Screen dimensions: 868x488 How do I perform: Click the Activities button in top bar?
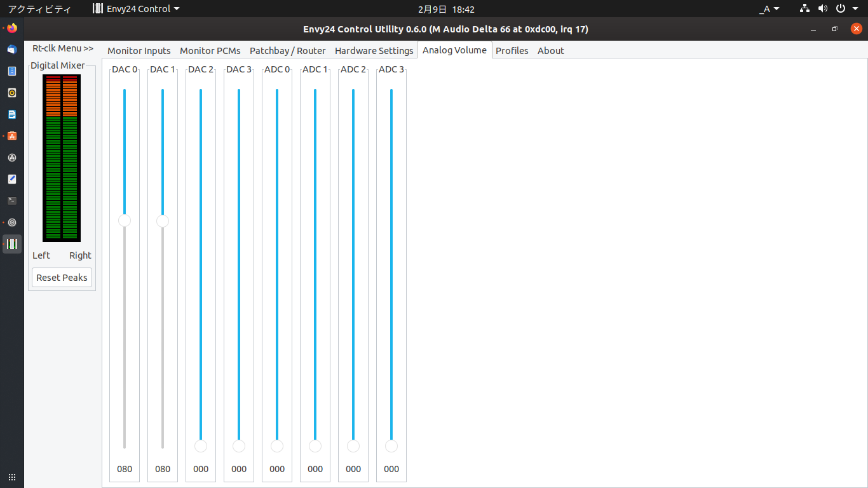tap(39, 9)
